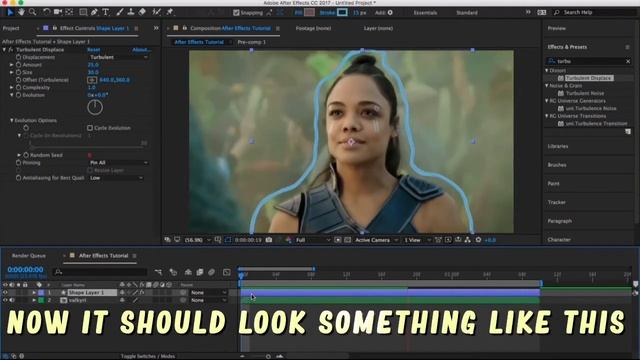Select the arrow Selection tool

click(10, 12)
